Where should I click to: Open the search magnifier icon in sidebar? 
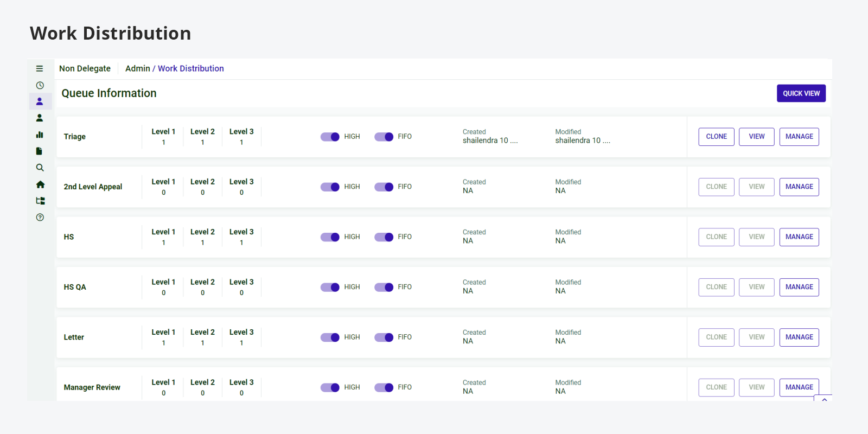tap(40, 168)
